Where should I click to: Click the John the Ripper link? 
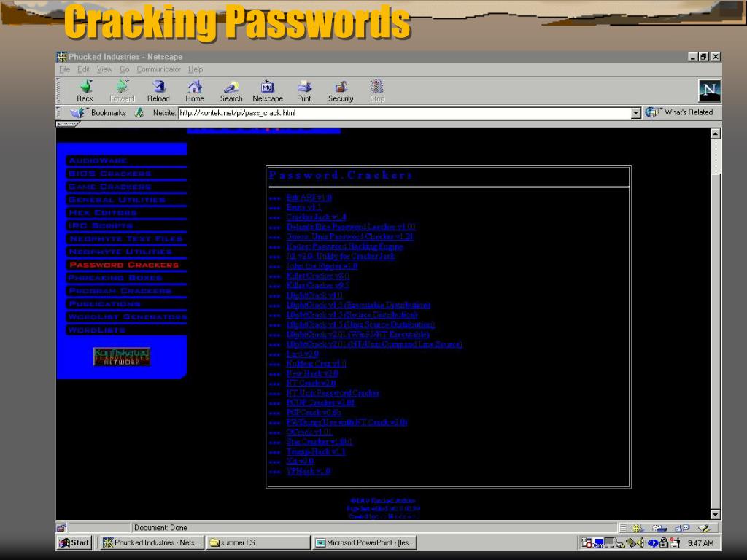(322, 265)
